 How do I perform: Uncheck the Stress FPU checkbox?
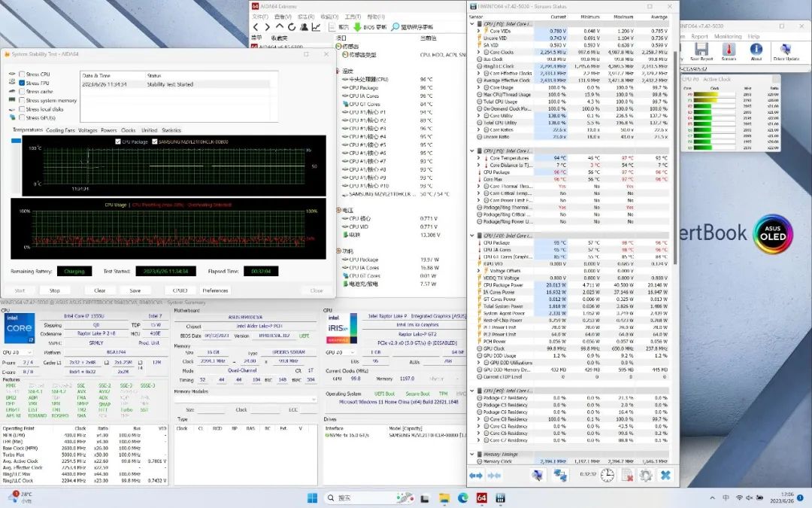[22, 83]
